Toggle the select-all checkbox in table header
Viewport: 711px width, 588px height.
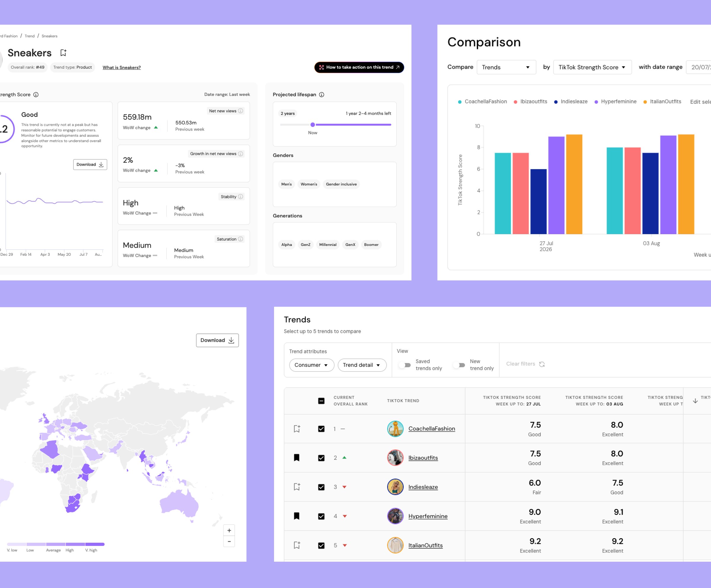(x=321, y=401)
